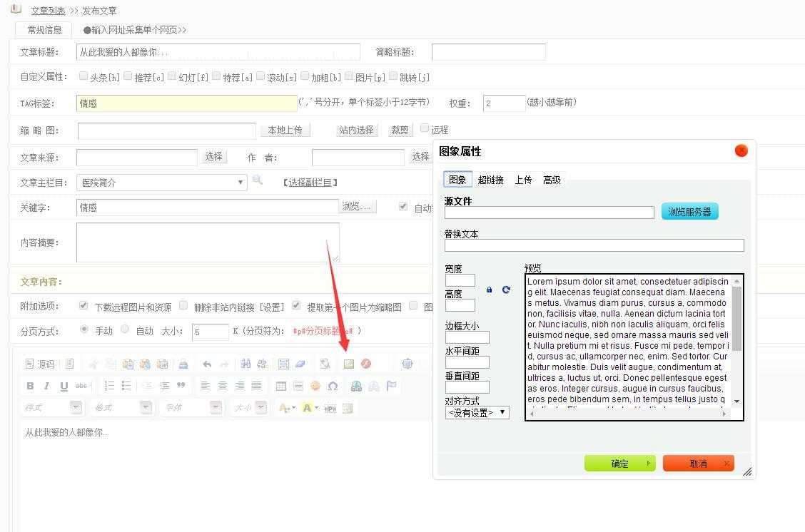Switch to the 超链接 tab in dialog
The image size is (805, 532).
[490, 180]
